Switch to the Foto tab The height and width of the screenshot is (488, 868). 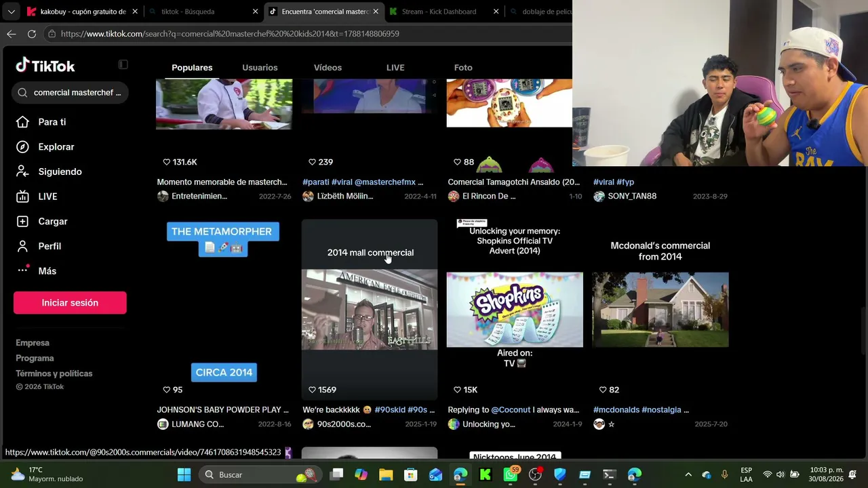[x=463, y=68]
